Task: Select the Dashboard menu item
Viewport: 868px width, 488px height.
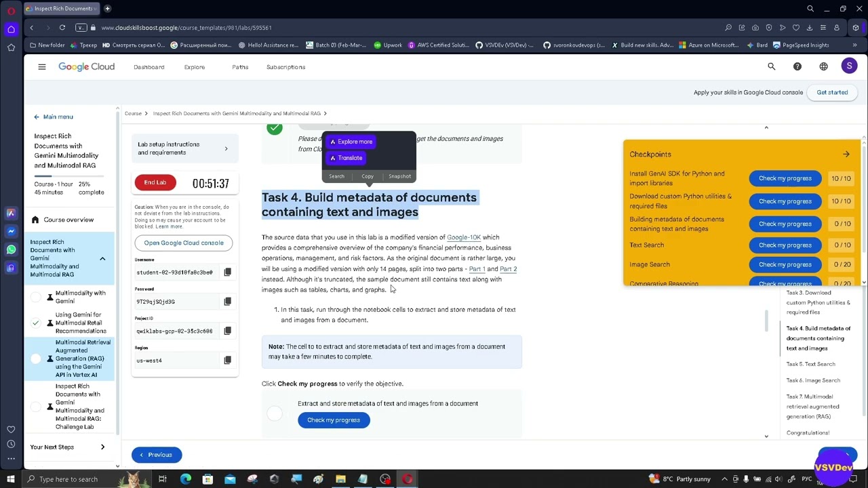Action: point(149,67)
